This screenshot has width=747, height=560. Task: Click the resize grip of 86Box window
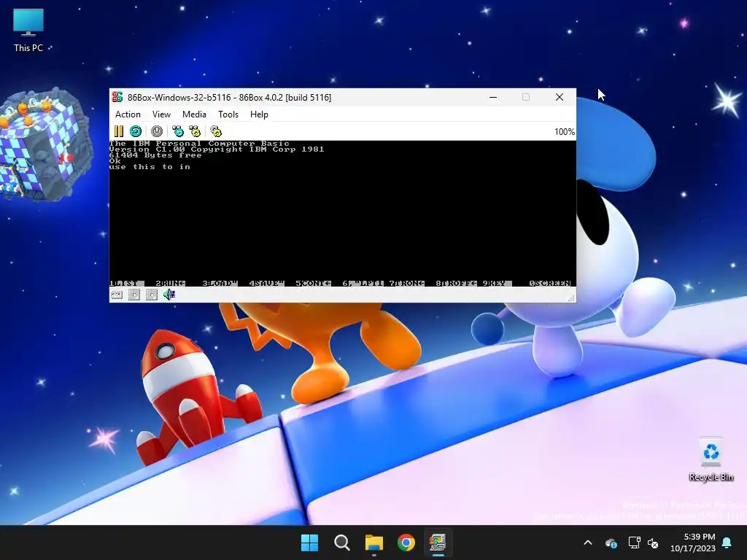coord(571,298)
